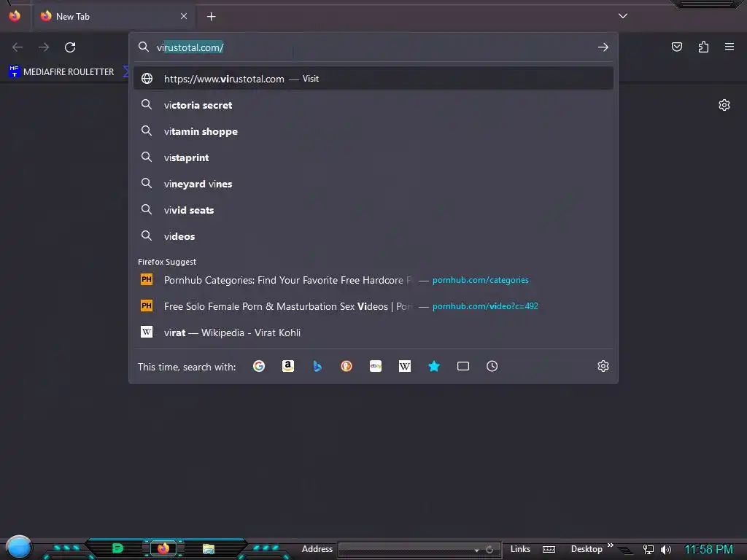747x560 pixels.
Task: Click the taskbar Address refresh icon
Action: [x=489, y=550]
